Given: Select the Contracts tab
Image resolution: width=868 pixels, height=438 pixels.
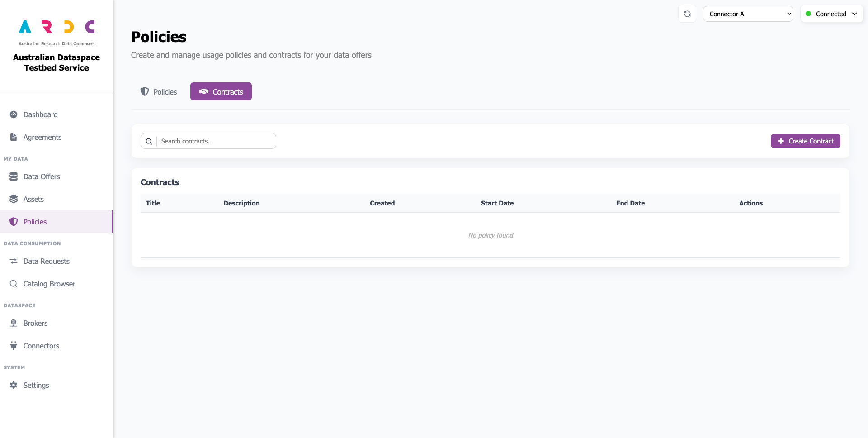Looking at the screenshot, I should [x=221, y=91].
